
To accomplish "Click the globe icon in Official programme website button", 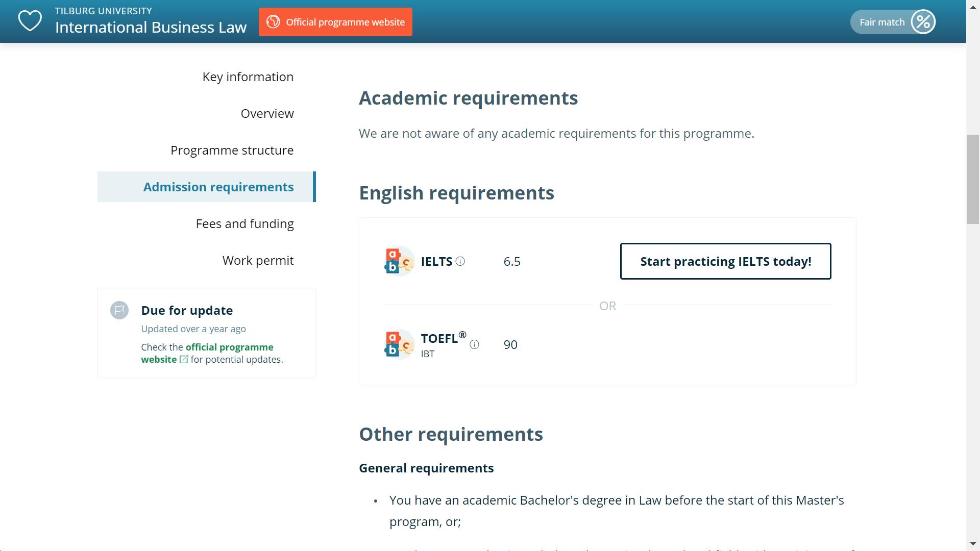I will 273,22.
